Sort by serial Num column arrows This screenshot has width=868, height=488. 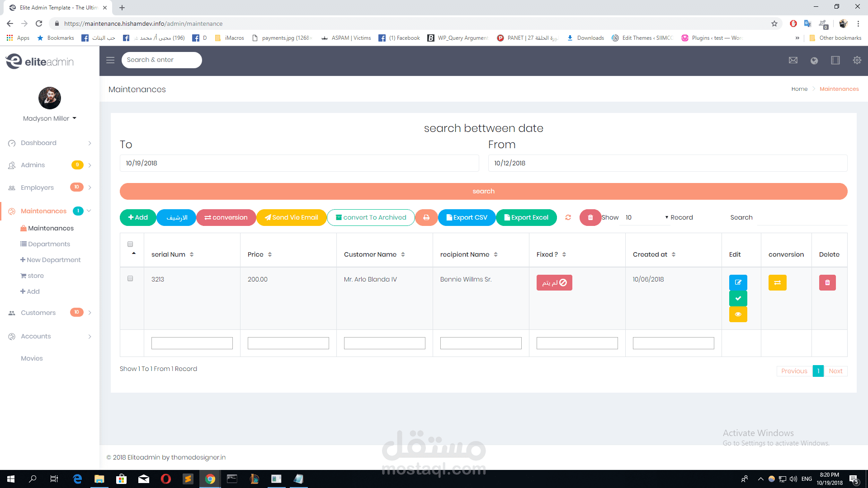pyautogui.click(x=192, y=254)
